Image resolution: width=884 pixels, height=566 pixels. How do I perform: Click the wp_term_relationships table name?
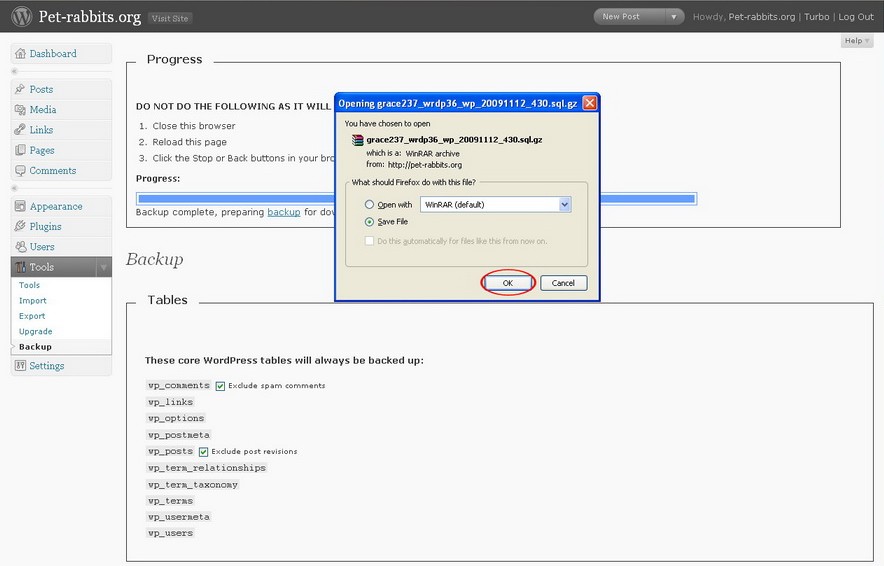coord(206,468)
